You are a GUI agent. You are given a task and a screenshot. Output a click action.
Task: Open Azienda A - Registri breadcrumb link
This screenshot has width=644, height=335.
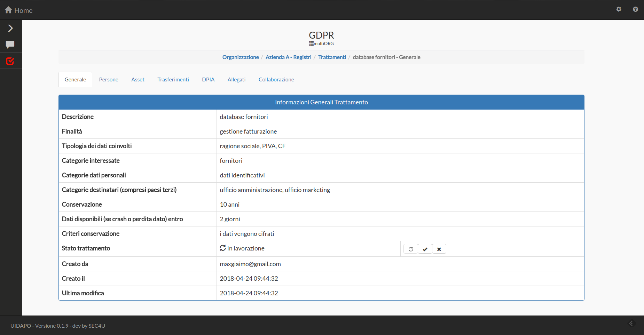(x=288, y=57)
